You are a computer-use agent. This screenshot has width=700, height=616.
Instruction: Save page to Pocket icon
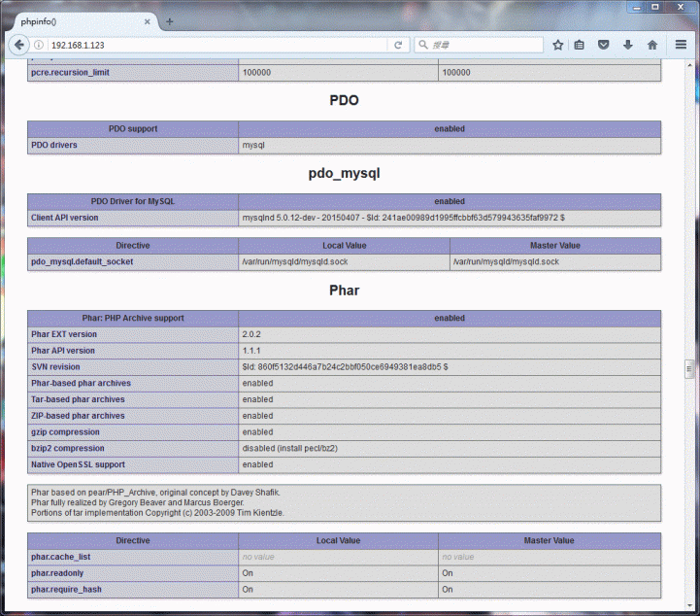pyautogui.click(x=604, y=45)
